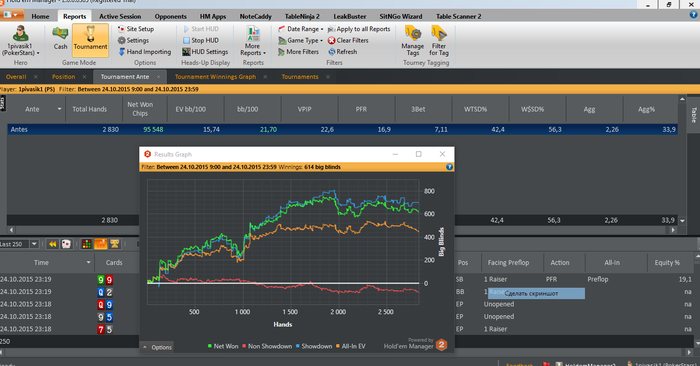Open More Filters
The width and height of the screenshot is (700, 366).
pyautogui.click(x=298, y=52)
